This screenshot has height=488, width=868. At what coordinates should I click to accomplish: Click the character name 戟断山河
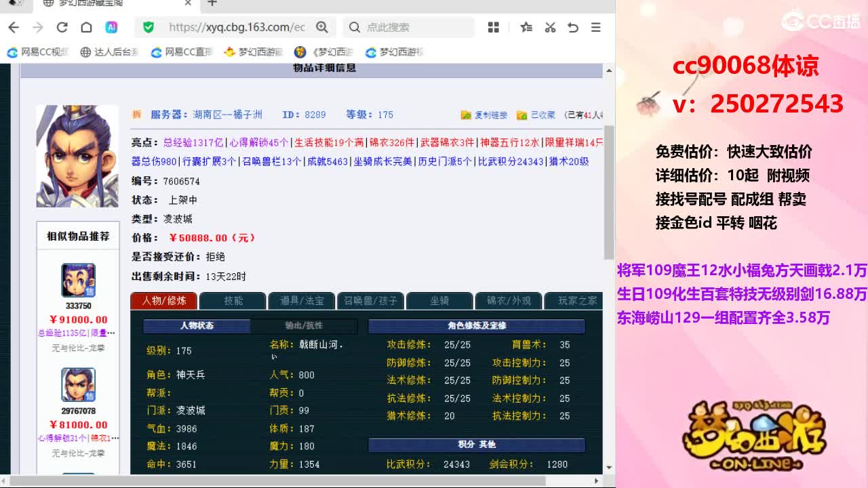321,344
